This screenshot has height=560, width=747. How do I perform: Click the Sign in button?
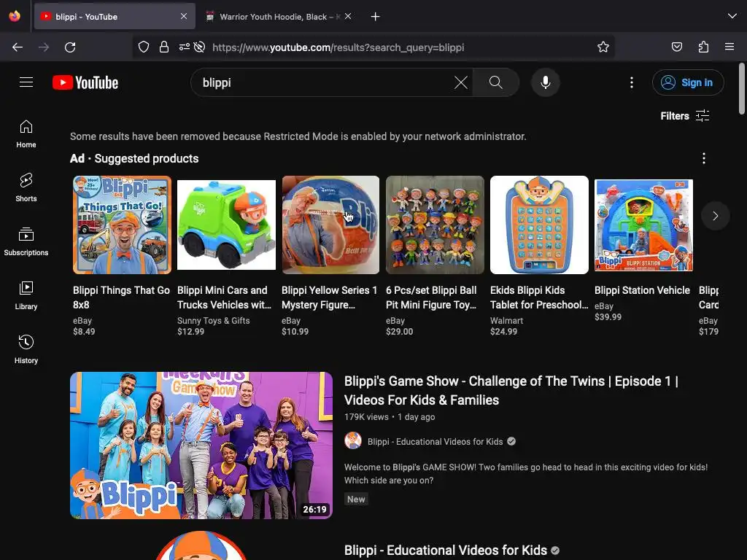pos(688,82)
